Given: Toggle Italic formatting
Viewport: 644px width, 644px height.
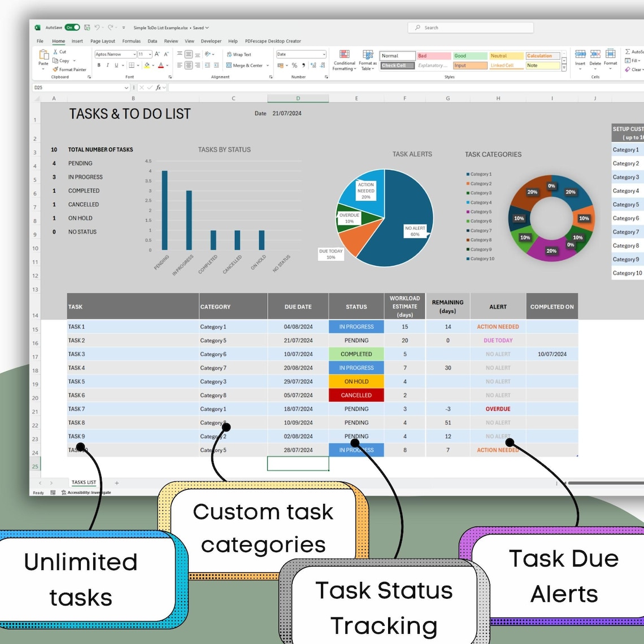Looking at the screenshot, I should coord(107,66).
